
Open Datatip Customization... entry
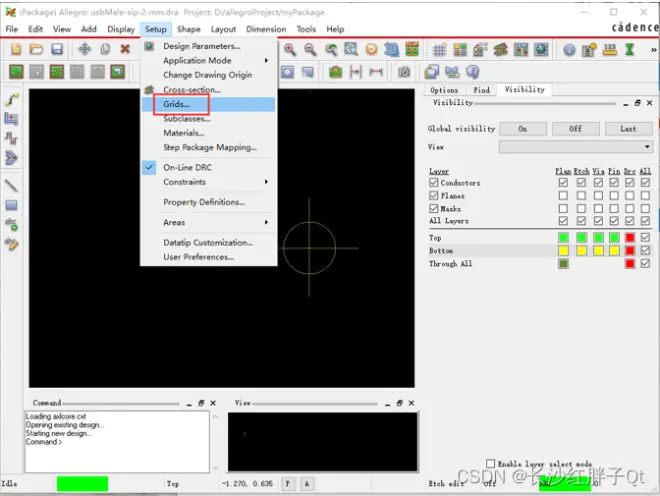click(208, 243)
